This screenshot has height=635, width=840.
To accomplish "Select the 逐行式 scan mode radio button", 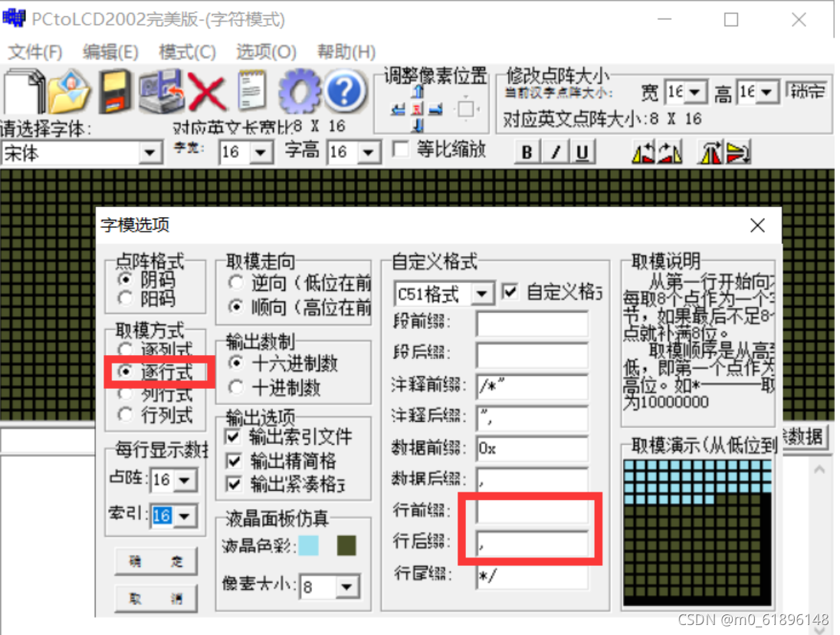I will click(126, 372).
